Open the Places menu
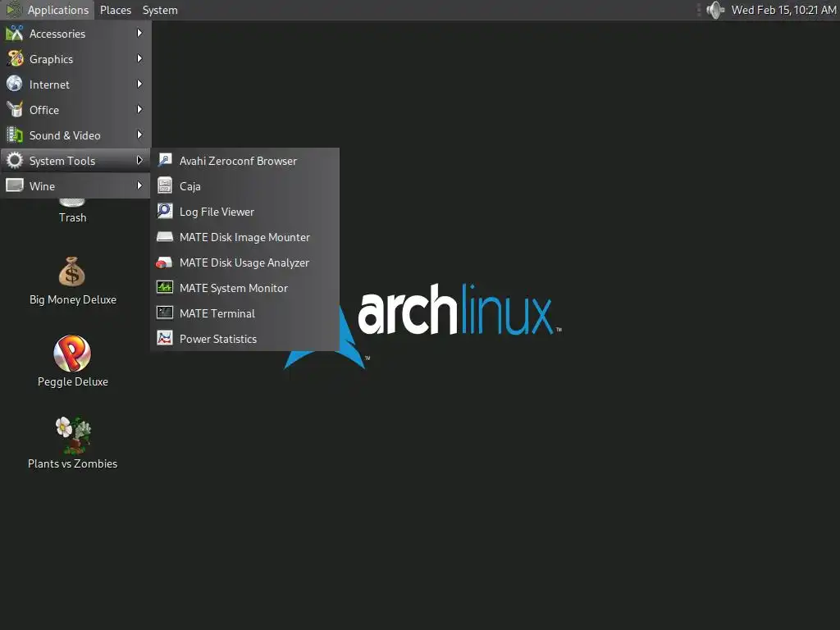The width and height of the screenshot is (840, 630). pos(116,10)
